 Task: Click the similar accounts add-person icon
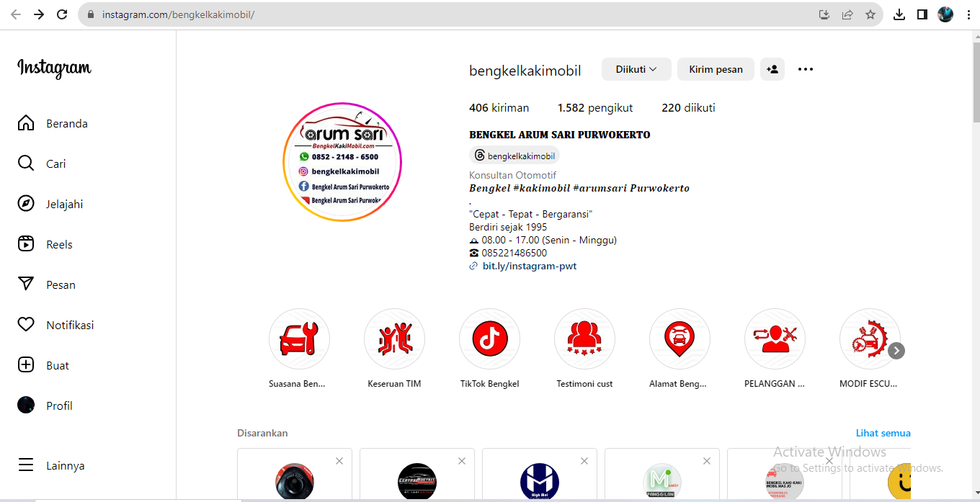(772, 69)
